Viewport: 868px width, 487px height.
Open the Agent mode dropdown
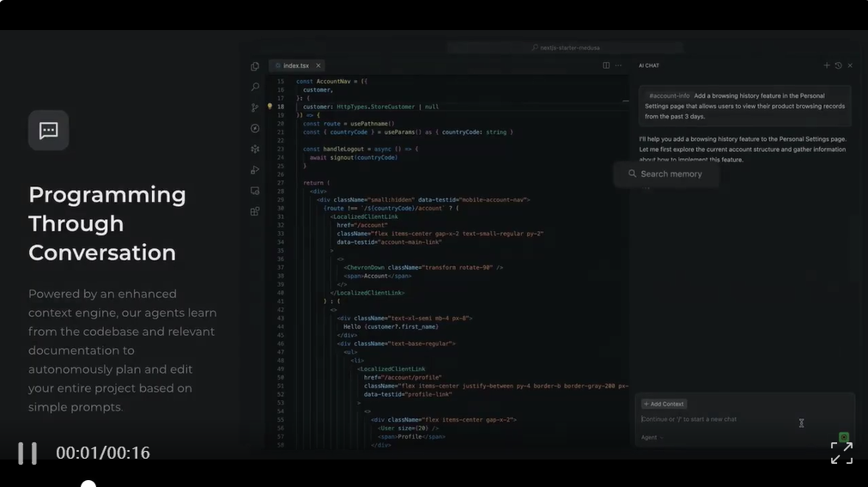(x=653, y=438)
